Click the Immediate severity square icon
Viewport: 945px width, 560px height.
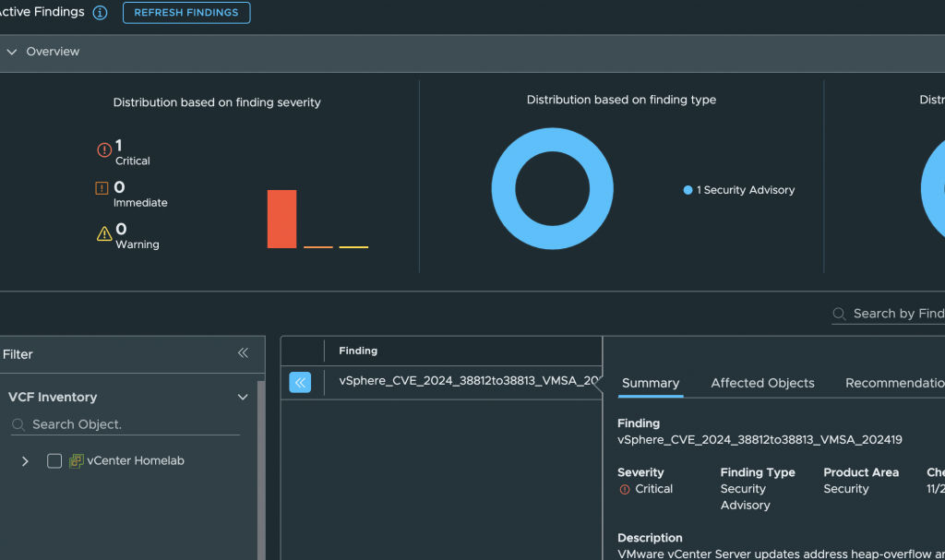(x=102, y=188)
